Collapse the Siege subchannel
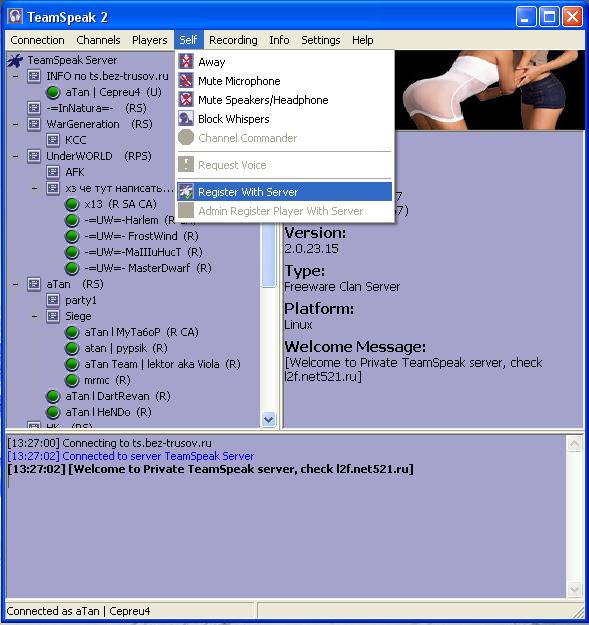Viewport: 589px width, 625px height. tap(35, 316)
